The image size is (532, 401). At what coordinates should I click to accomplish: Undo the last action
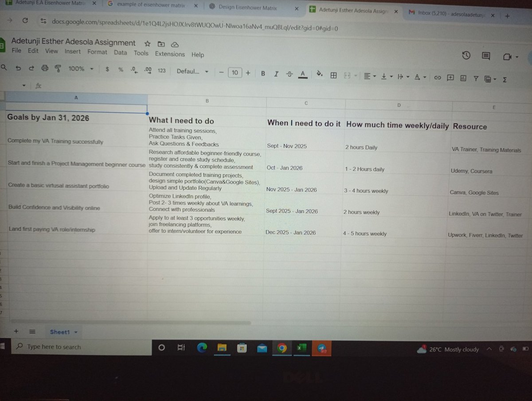point(18,68)
